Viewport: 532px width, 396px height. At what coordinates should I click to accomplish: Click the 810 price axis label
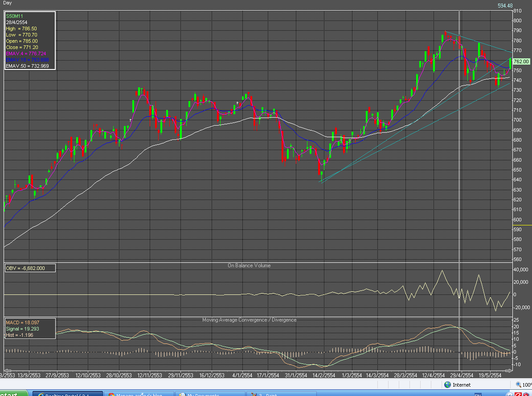tap(517, 11)
